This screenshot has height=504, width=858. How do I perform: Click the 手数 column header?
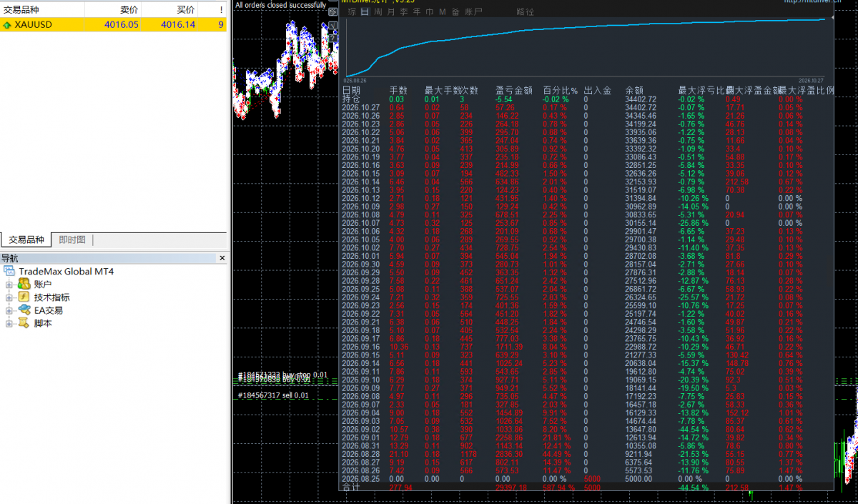(x=398, y=90)
